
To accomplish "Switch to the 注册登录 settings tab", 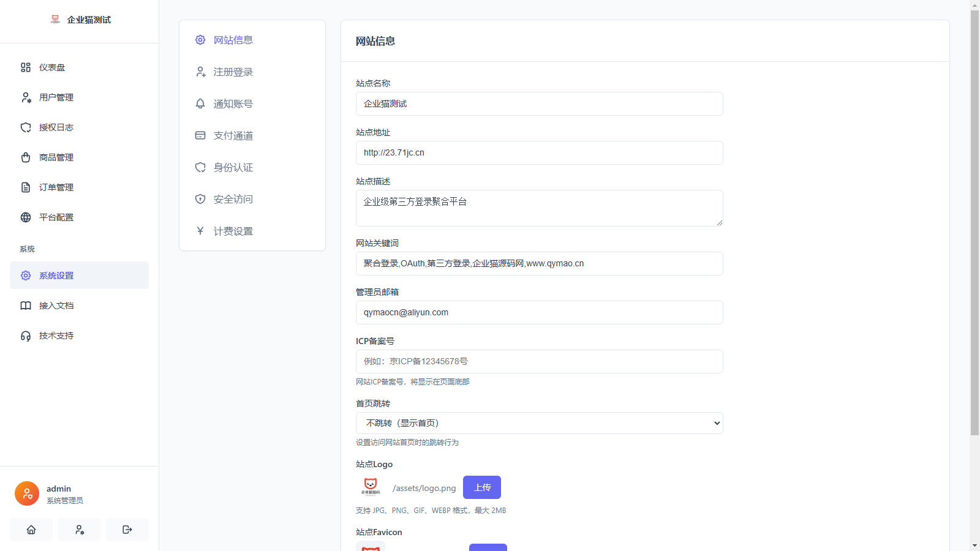I will [x=233, y=72].
